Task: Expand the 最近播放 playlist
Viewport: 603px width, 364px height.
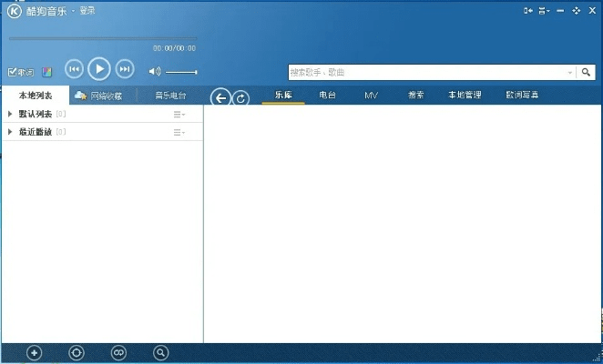Action: click(x=10, y=132)
